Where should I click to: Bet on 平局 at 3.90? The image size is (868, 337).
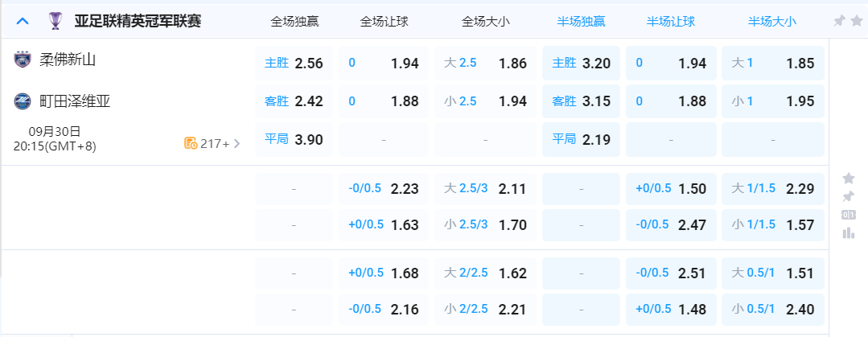point(294,139)
